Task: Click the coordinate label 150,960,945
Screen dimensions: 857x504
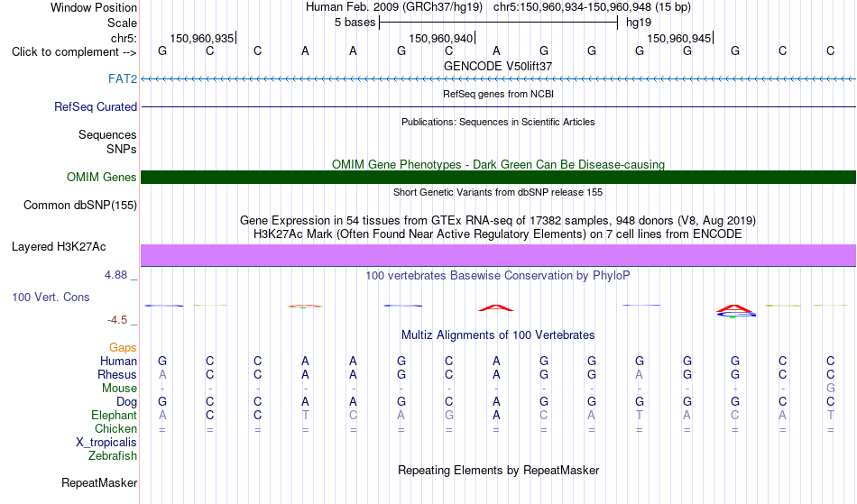Action: pos(679,38)
